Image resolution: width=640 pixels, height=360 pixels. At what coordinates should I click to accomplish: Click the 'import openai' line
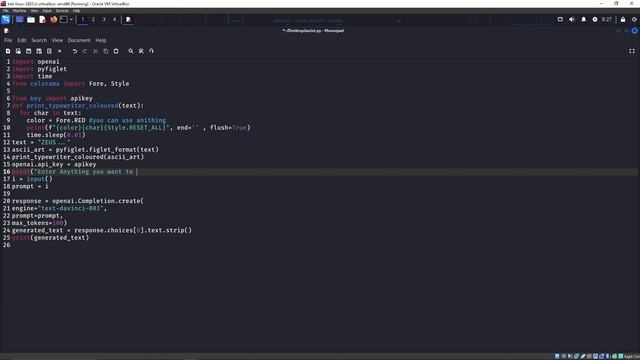[36, 62]
